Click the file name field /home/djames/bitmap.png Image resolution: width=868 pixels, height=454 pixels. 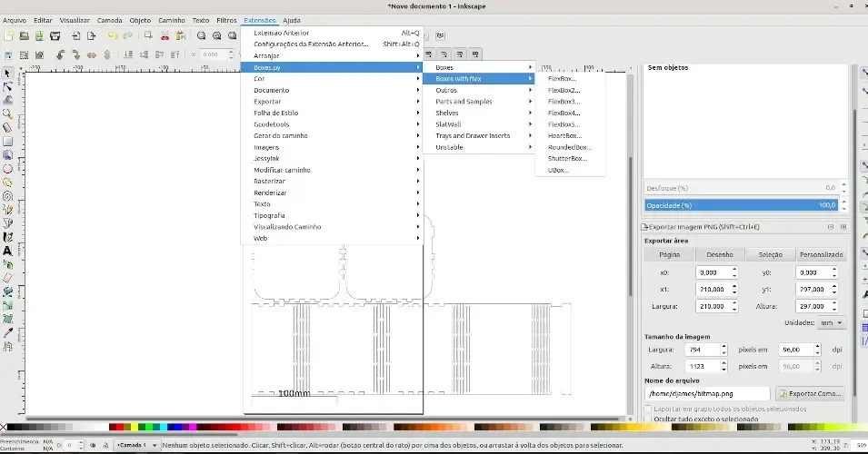coord(707,394)
